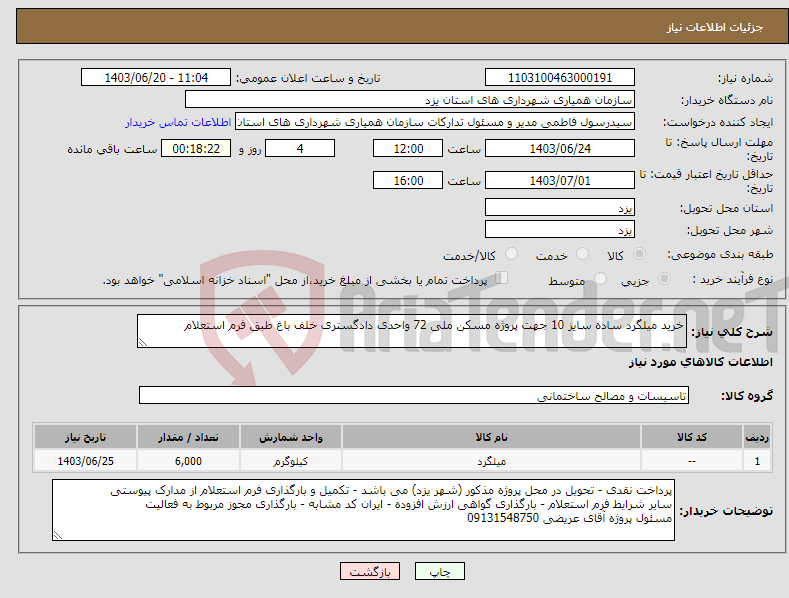Click the تاریخ نیاز column header

pyautogui.click(x=85, y=437)
